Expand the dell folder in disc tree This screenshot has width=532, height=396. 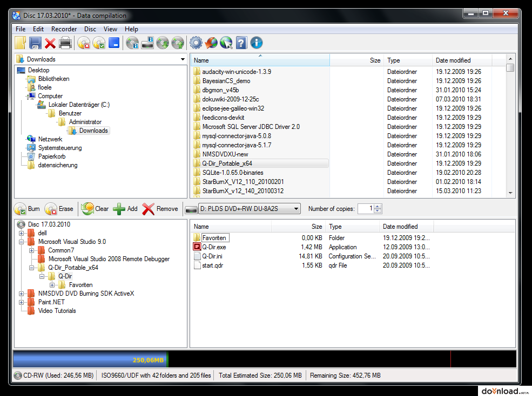point(21,233)
